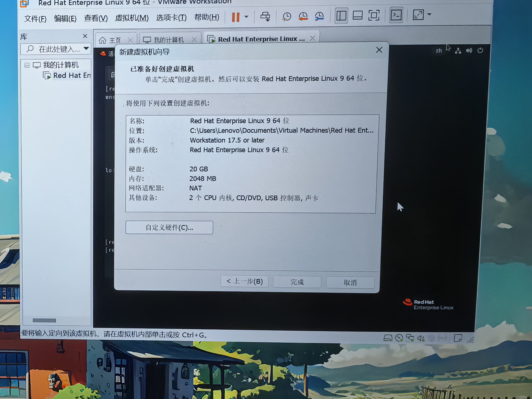Viewport: 532px width, 399px height.
Task: Select 我的计算机 in the library tree
Action: coord(61,65)
